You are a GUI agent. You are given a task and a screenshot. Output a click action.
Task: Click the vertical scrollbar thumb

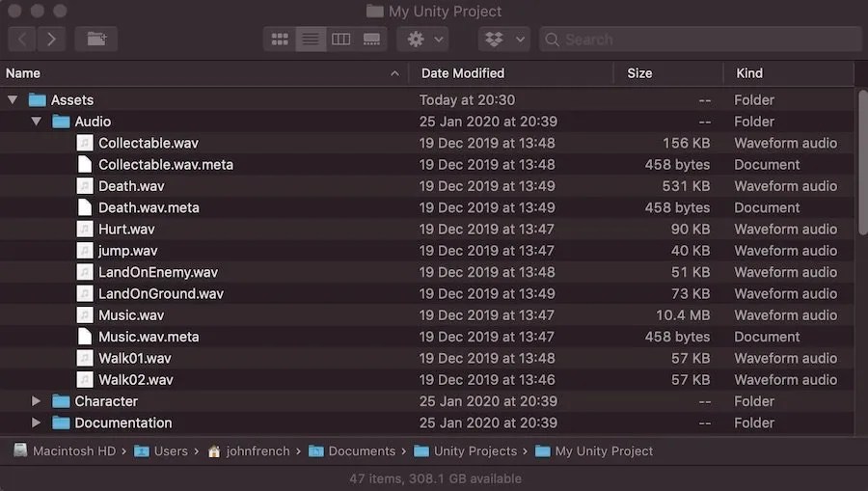click(862, 163)
